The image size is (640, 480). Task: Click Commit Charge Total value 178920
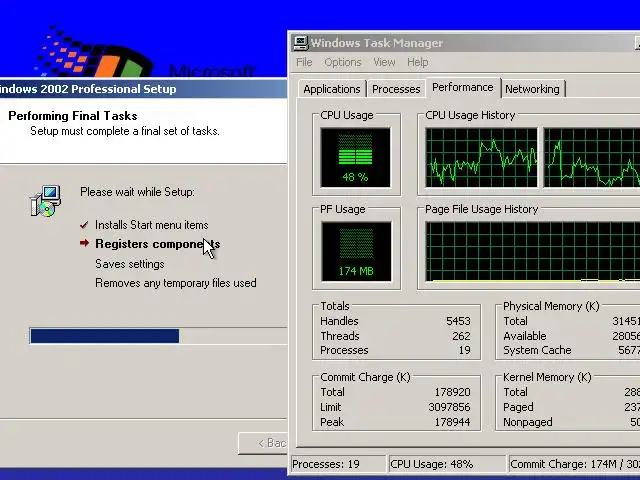pos(452,392)
